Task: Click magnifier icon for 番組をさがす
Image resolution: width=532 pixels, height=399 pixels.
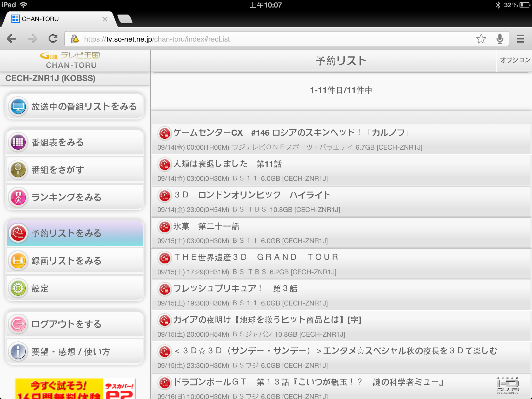Action: (x=18, y=170)
